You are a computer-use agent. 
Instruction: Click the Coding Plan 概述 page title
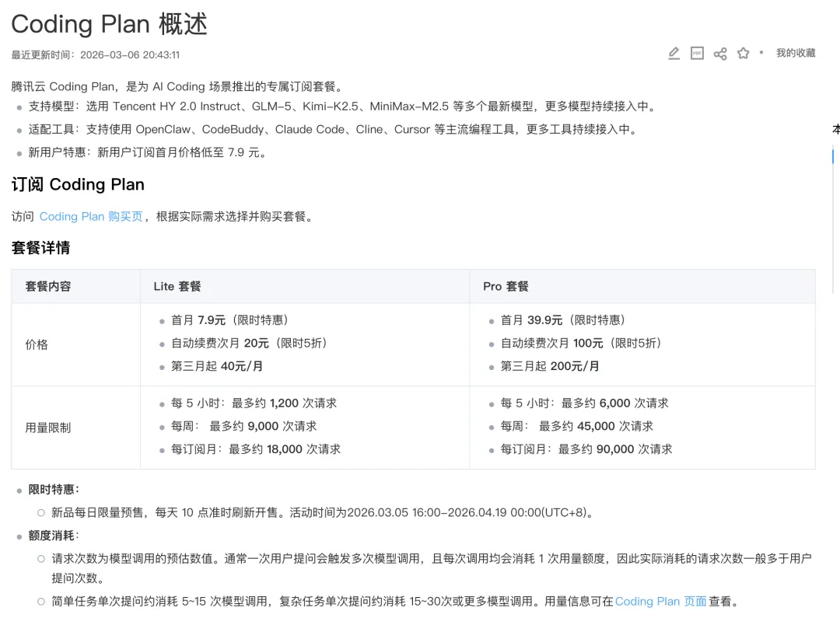[x=110, y=24]
